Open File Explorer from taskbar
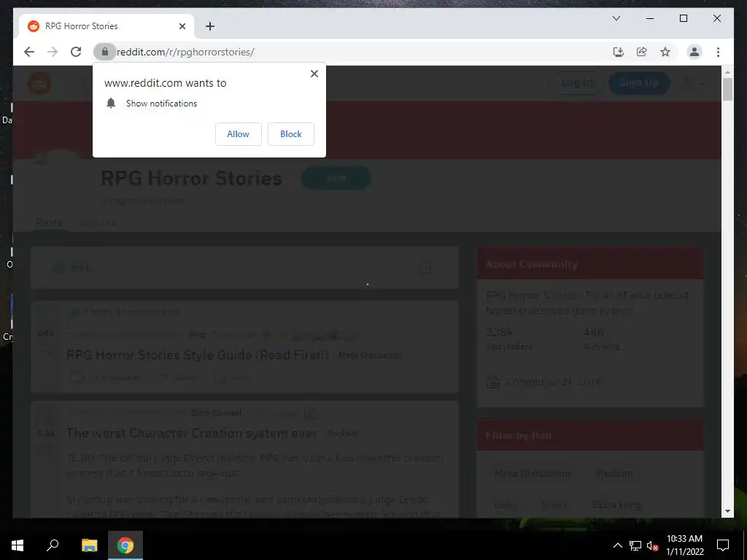Screen dimensions: 747x560 pyautogui.click(x=89, y=545)
